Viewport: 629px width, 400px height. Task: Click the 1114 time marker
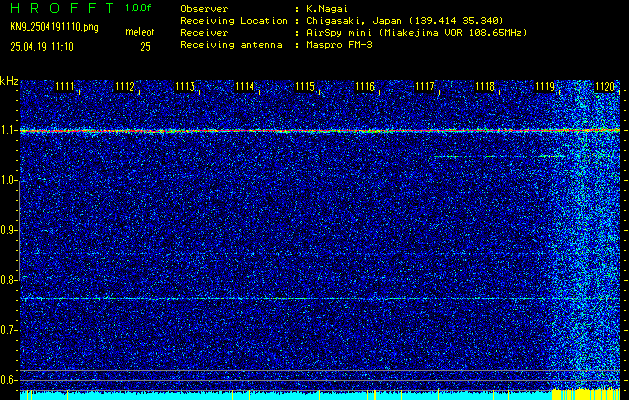(245, 86)
